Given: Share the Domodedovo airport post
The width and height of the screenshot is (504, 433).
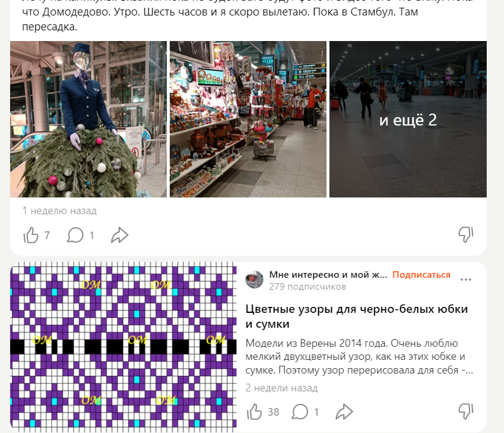Looking at the screenshot, I should tap(120, 235).
